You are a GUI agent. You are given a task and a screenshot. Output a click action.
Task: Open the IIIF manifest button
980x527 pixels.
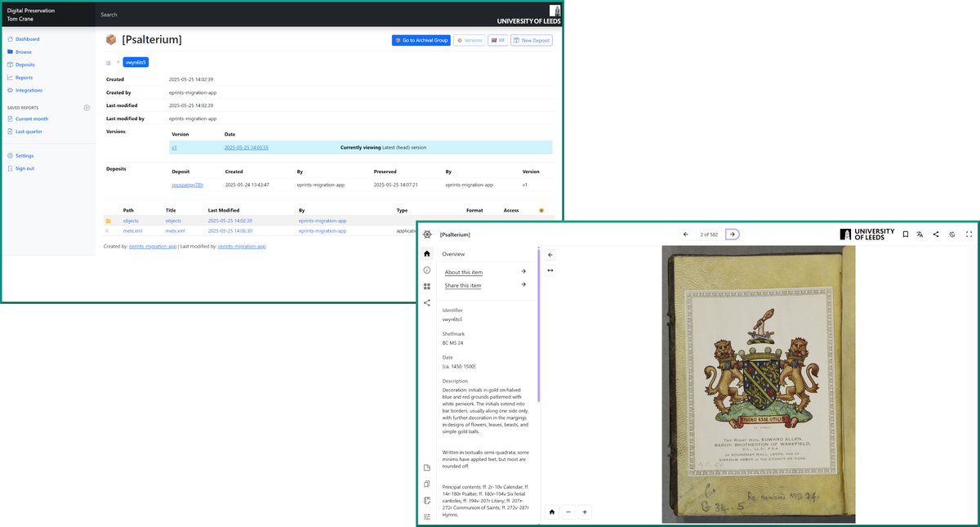(x=498, y=40)
